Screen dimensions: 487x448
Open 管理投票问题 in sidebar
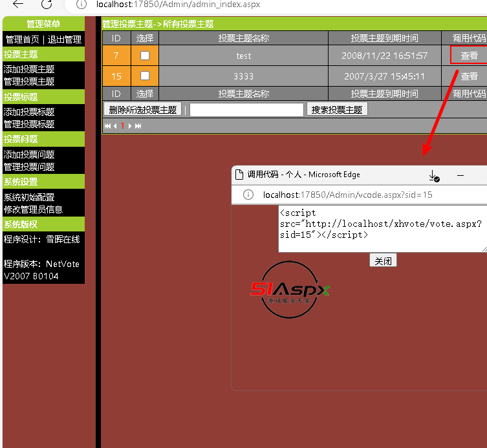tap(29, 167)
